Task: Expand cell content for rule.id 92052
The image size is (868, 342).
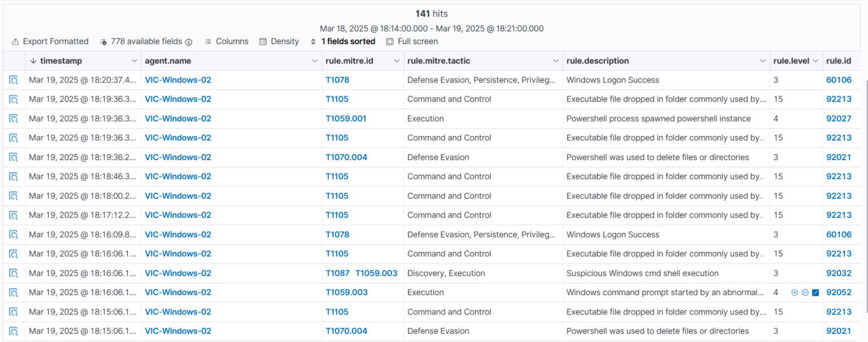Action: [x=814, y=292]
